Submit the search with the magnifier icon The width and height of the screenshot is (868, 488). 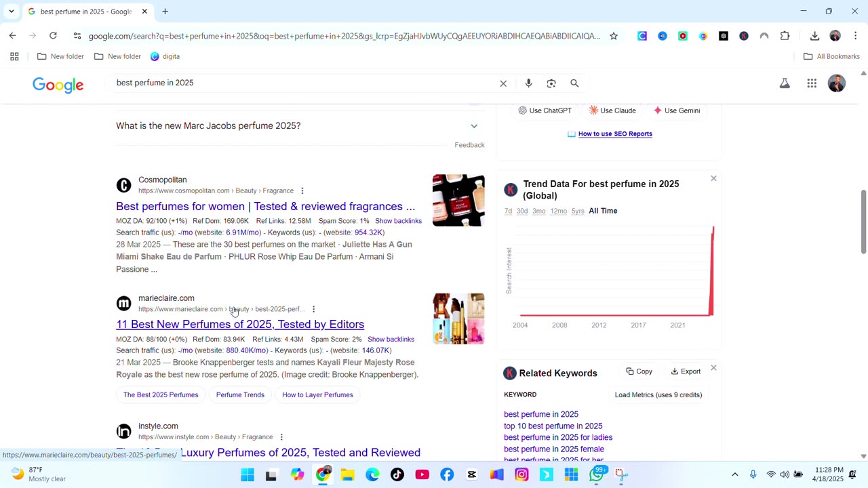[x=574, y=83]
